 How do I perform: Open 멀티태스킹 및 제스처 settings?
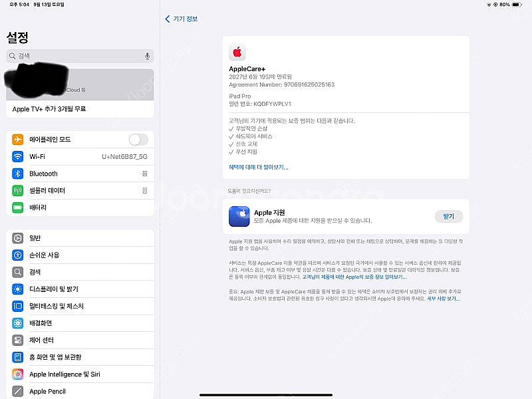point(80,306)
